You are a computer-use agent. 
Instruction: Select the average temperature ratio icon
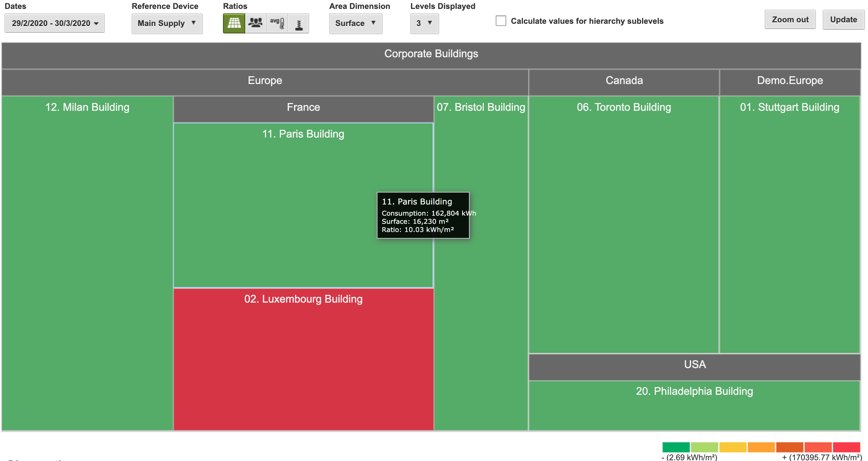[277, 23]
